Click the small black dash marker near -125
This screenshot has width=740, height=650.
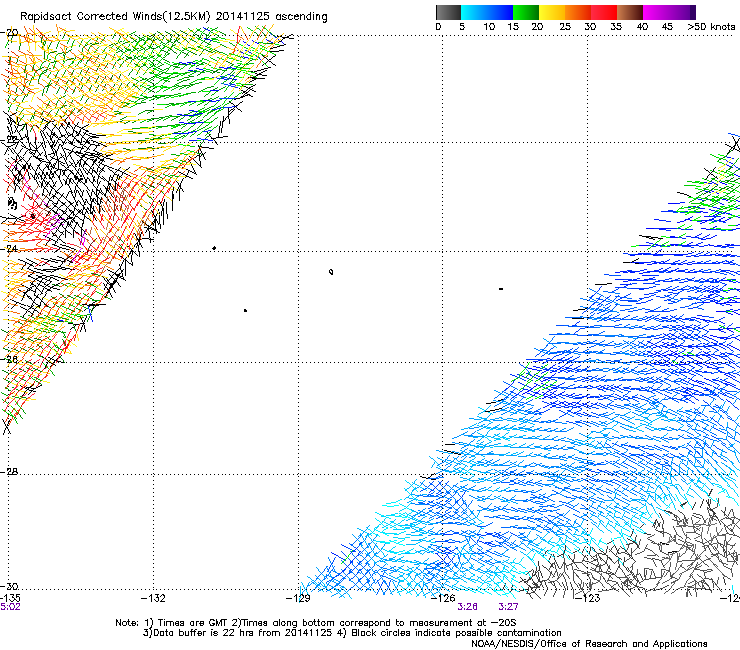[501, 289]
